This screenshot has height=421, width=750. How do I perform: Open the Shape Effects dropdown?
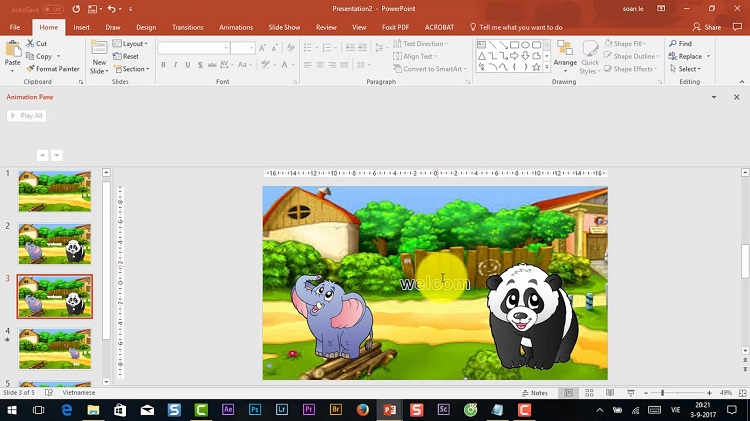630,69
